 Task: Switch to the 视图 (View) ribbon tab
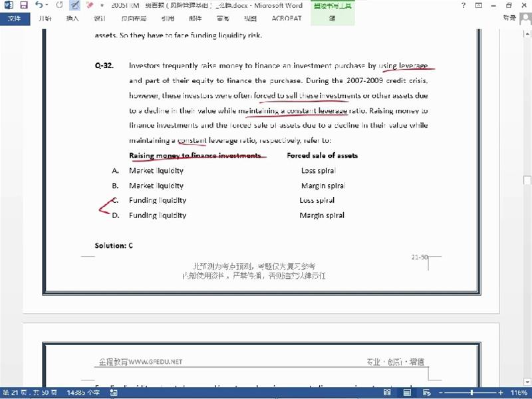pyautogui.click(x=250, y=19)
